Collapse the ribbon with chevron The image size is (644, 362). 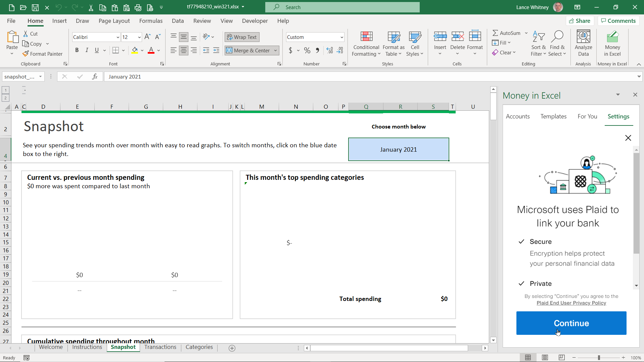click(x=639, y=64)
